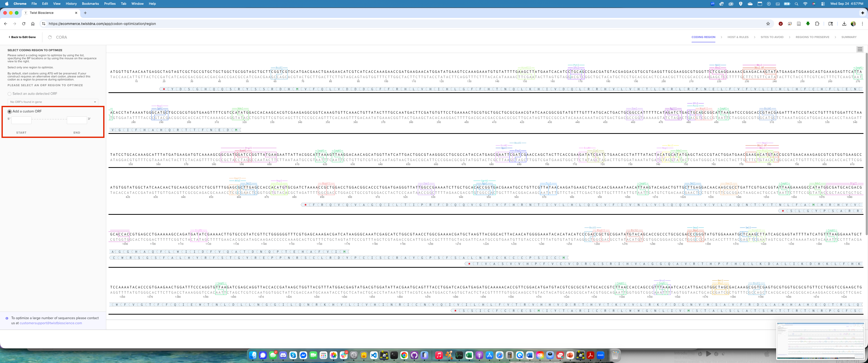Open a new browser tab

(85, 13)
